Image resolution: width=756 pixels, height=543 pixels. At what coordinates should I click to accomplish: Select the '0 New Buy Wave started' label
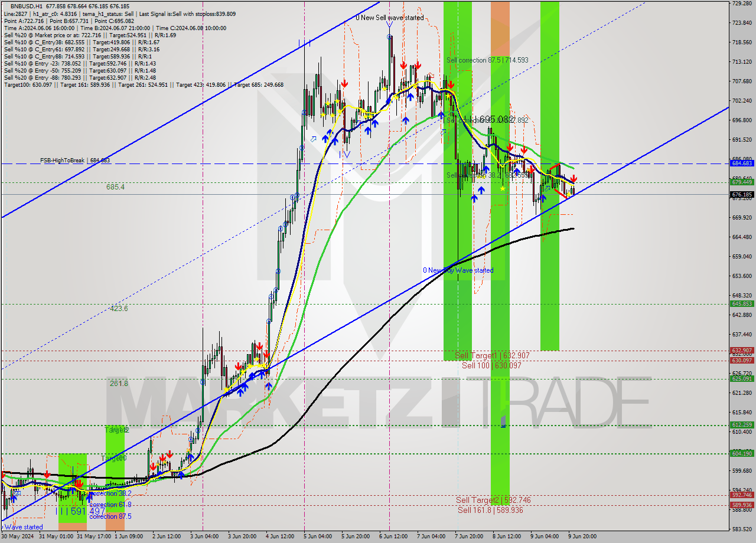point(458,270)
